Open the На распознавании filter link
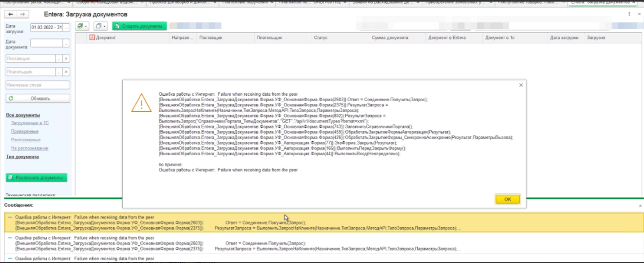 click(30, 148)
